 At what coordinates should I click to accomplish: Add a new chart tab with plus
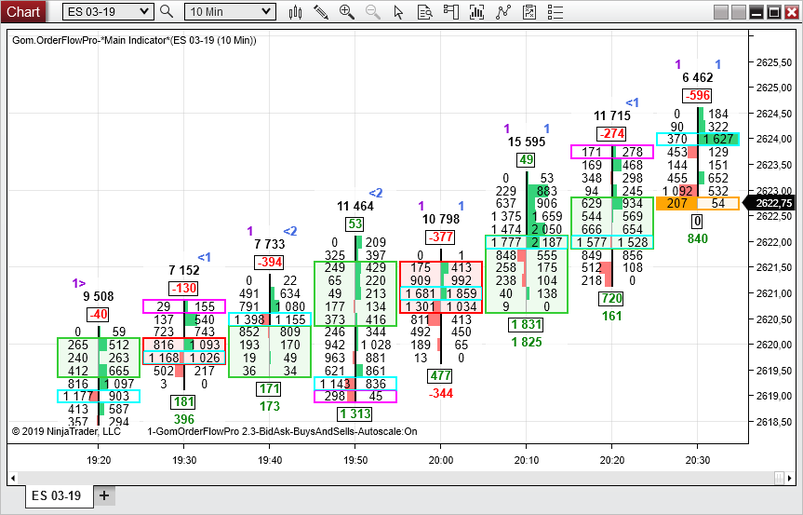tap(104, 496)
